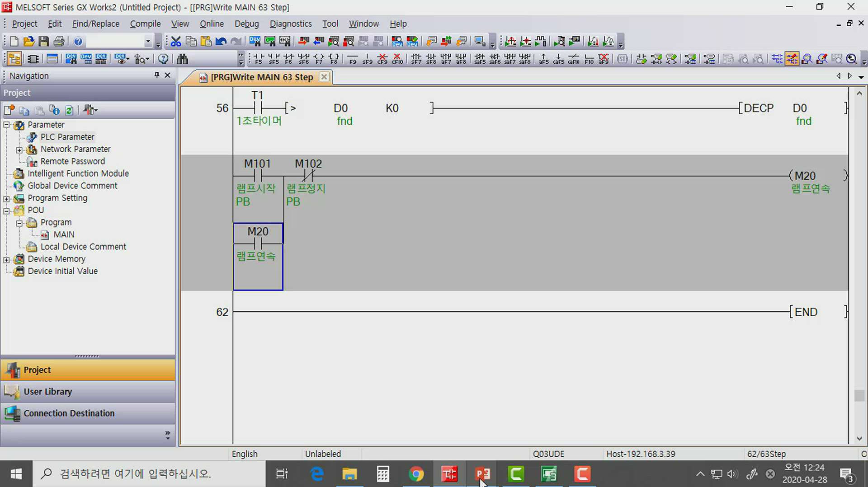The image size is (868, 487).
Task: Insert open contact F5 icon
Action: coord(259,59)
